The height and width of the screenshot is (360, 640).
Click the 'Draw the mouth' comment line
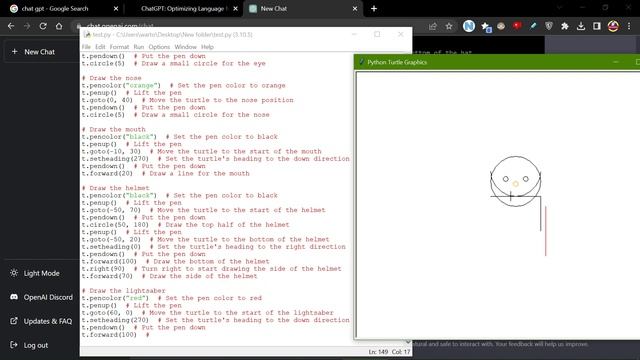pyautogui.click(x=113, y=129)
